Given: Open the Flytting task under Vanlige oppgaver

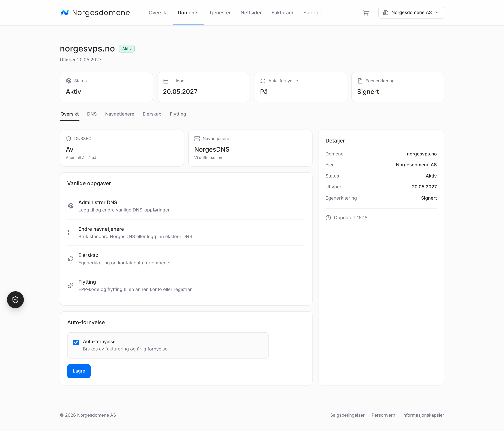Looking at the screenshot, I should 186,286.
